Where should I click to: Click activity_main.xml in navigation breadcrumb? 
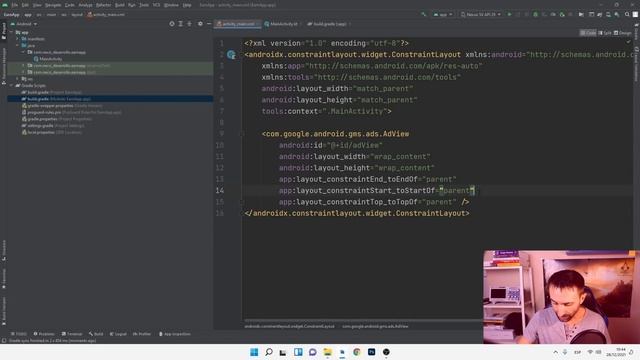pos(105,15)
